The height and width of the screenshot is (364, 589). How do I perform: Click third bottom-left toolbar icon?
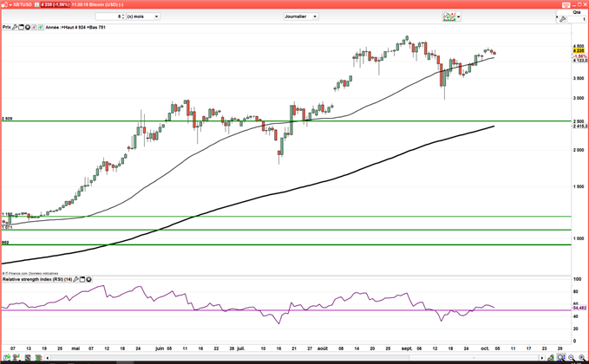28,358
